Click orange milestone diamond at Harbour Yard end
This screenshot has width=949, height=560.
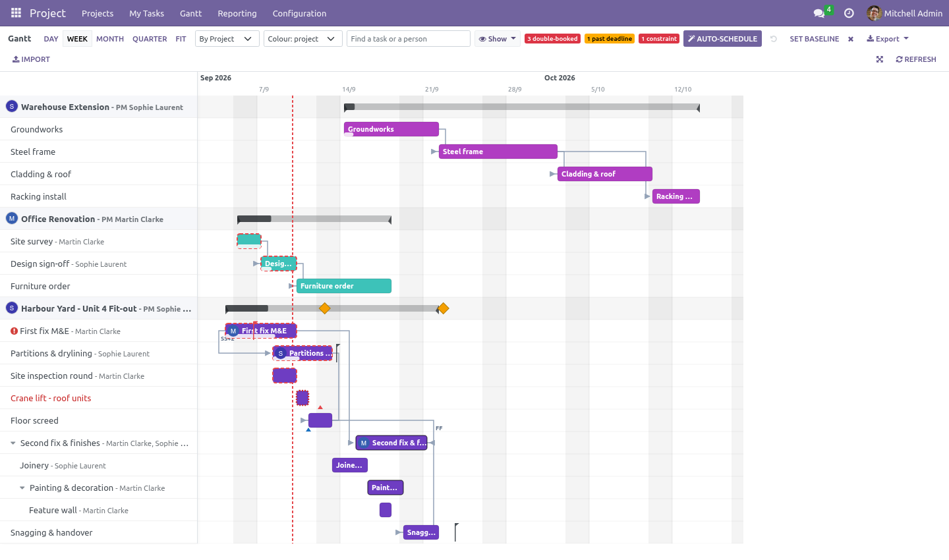click(x=444, y=308)
